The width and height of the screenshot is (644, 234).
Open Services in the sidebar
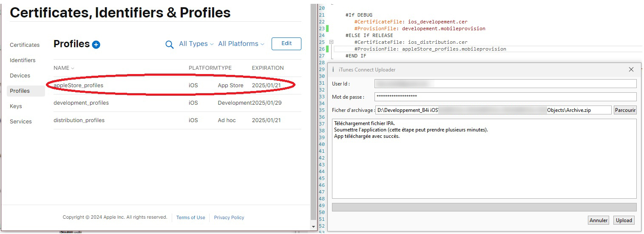point(21,122)
